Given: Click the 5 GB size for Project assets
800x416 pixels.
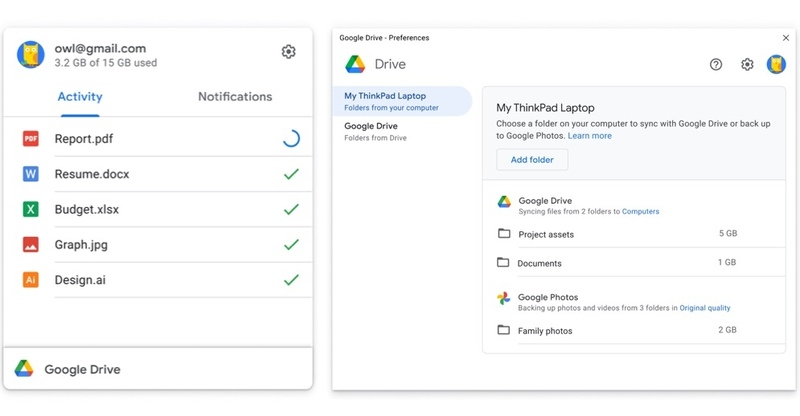Looking at the screenshot, I should coord(728,233).
